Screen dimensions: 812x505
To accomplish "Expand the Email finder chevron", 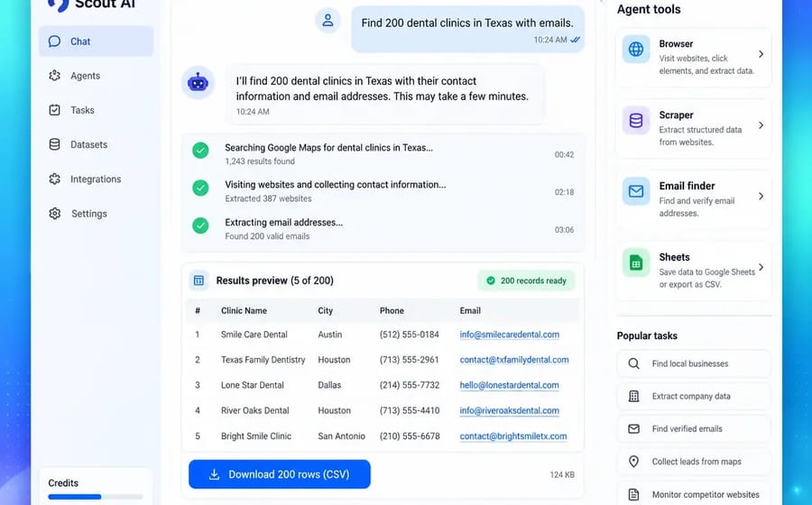I will point(761,196).
